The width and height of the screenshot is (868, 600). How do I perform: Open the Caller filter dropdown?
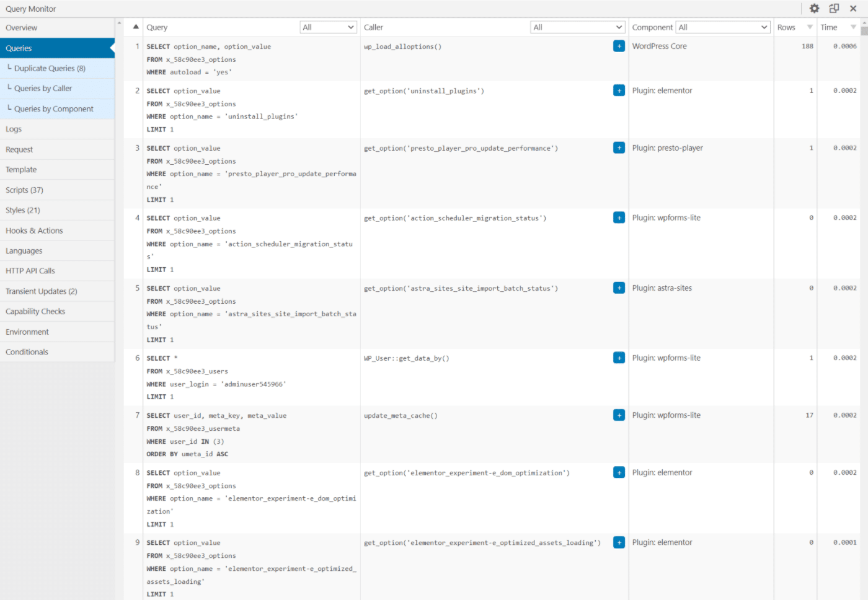[x=578, y=27]
